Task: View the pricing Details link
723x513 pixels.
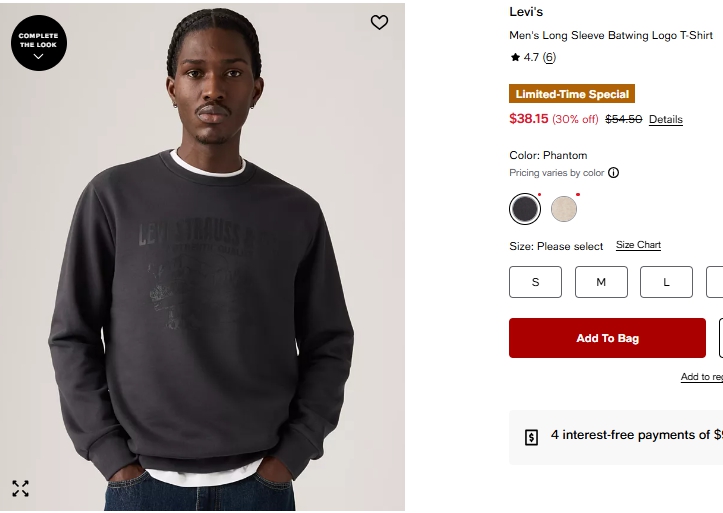Action: tap(665, 120)
